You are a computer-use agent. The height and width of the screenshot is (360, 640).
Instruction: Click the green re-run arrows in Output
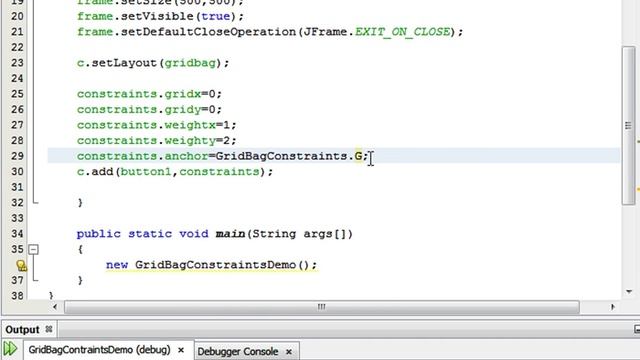[10, 349]
